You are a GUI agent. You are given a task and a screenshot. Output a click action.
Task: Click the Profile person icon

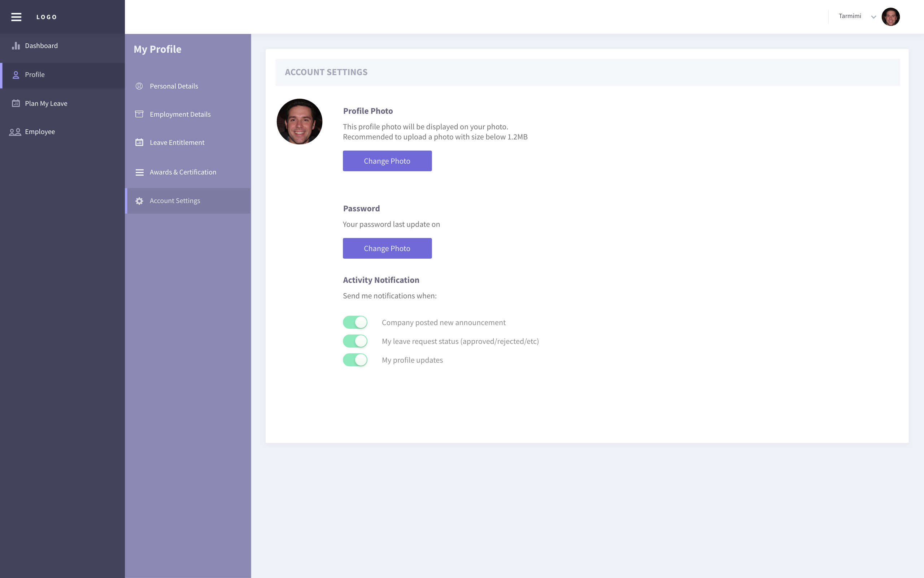point(16,74)
